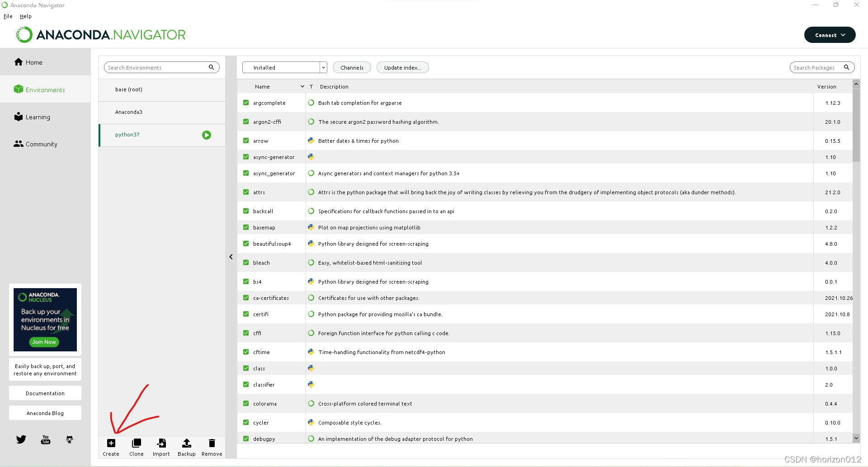Open the Anaconda Blog link button
The image size is (868, 467).
tap(45, 413)
